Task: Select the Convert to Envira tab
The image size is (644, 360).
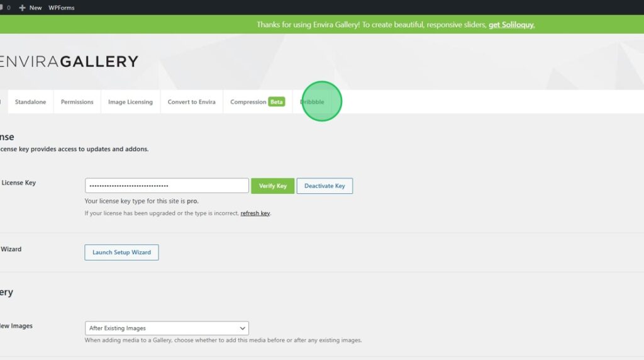Action: [191, 102]
